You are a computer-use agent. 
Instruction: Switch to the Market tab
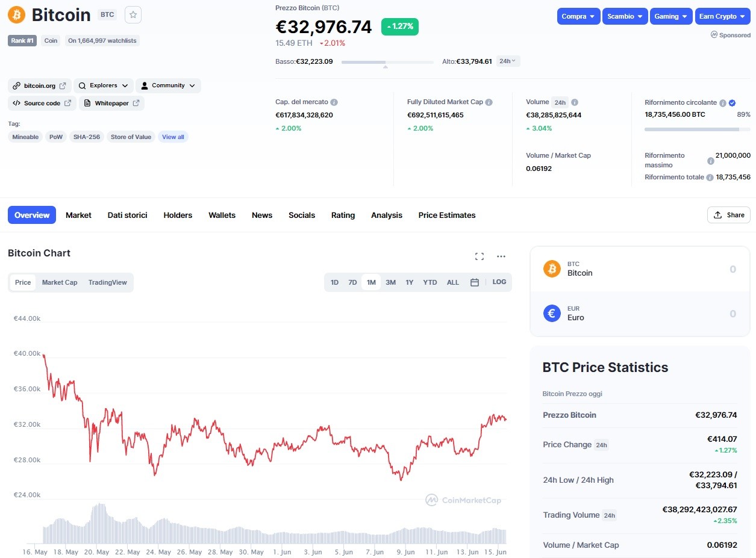[78, 215]
